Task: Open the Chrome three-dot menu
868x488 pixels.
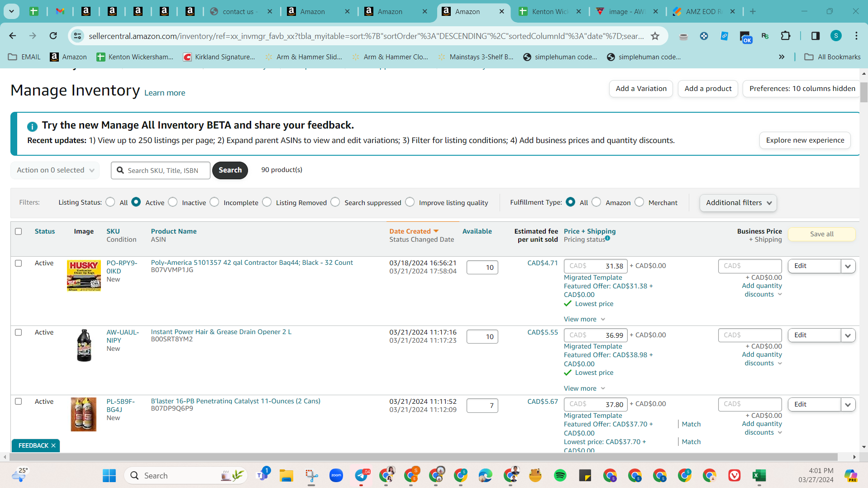Action: (856, 36)
